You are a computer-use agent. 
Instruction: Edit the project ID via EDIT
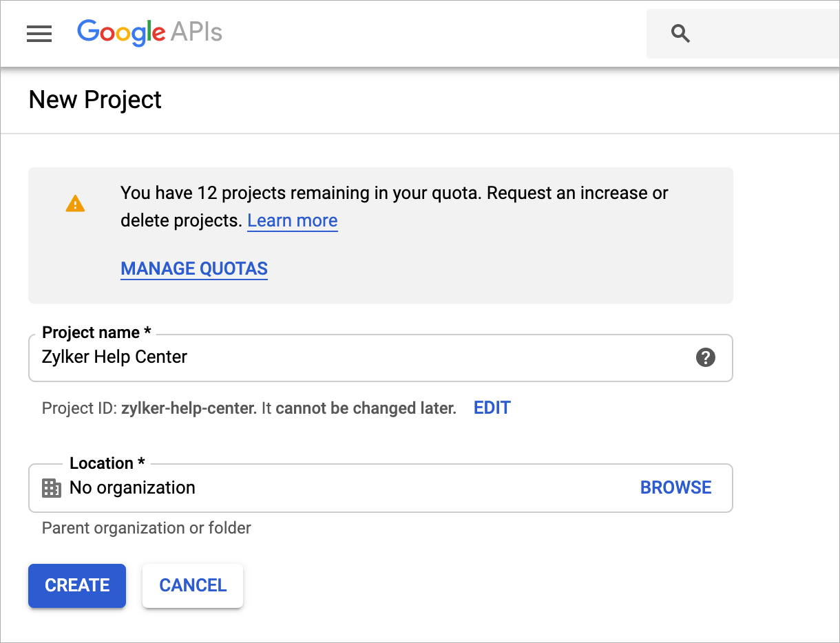click(492, 408)
